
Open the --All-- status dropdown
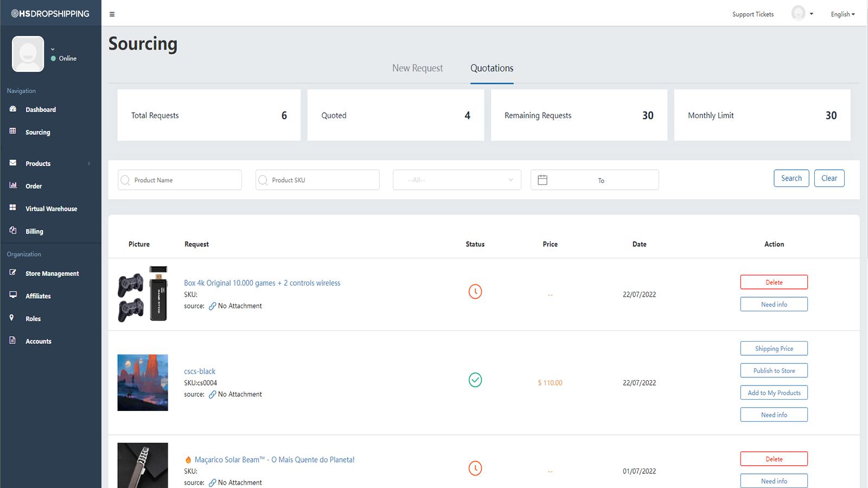point(457,180)
